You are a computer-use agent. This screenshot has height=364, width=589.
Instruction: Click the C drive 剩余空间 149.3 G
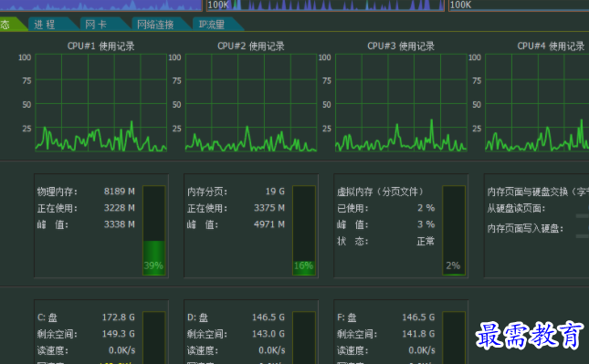119,334
